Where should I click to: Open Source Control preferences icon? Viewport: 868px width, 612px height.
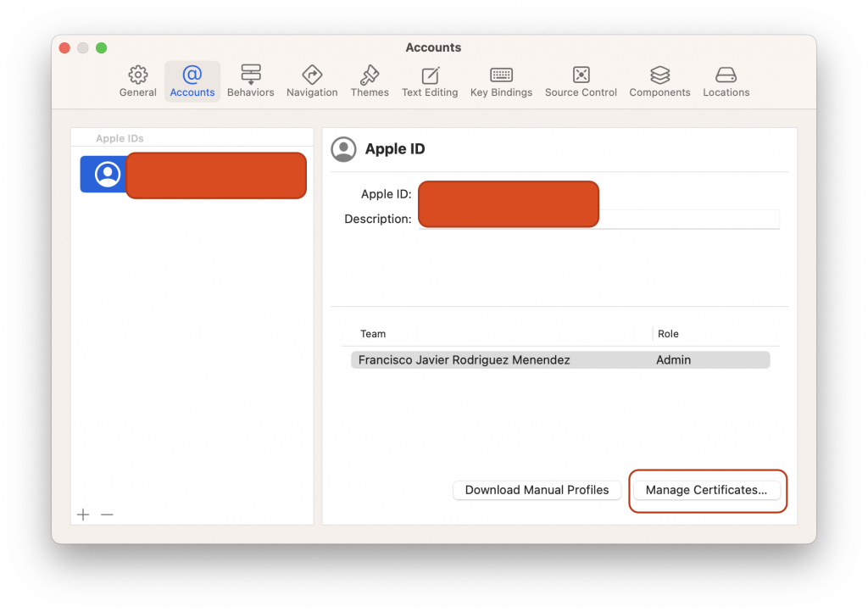click(581, 75)
